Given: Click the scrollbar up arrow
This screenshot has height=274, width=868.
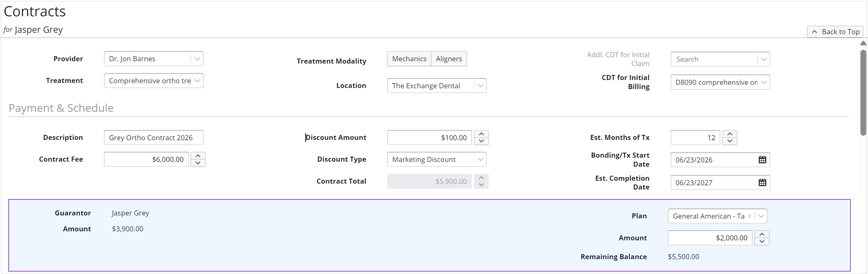Looking at the screenshot, I should (x=863, y=43).
